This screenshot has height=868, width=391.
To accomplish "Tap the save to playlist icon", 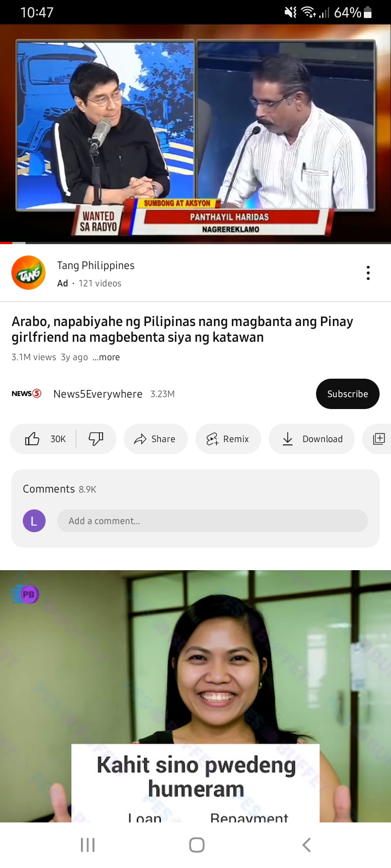I will tap(379, 439).
